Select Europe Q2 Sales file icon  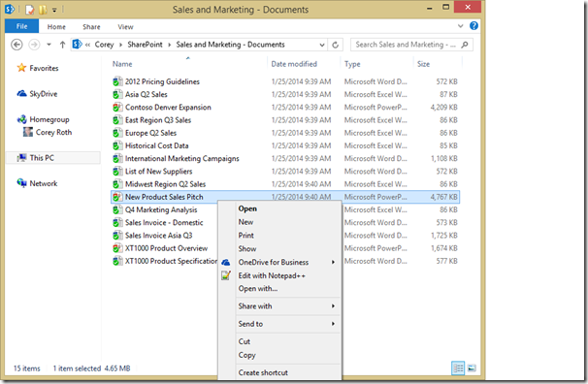pyautogui.click(x=117, y=133)
